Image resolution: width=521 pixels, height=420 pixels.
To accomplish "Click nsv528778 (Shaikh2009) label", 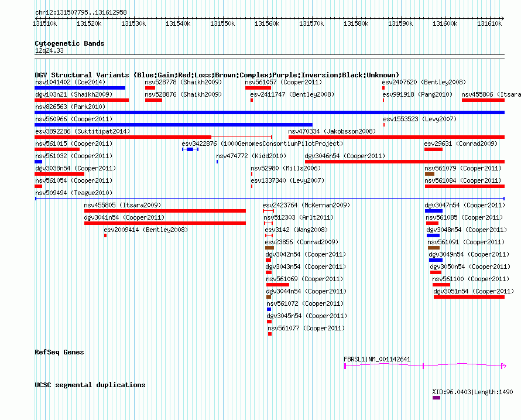I will (183, 82).
